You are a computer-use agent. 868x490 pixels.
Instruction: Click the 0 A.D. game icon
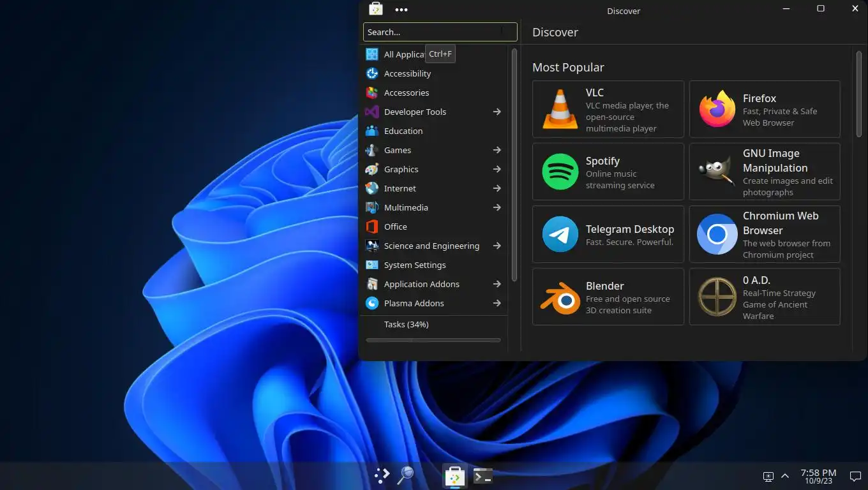(717, 297)
